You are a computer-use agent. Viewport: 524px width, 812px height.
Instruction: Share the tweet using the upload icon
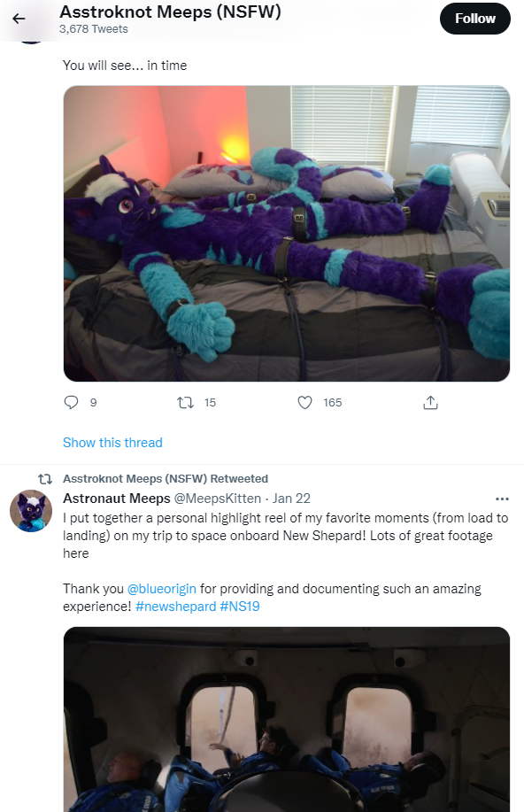430,402
